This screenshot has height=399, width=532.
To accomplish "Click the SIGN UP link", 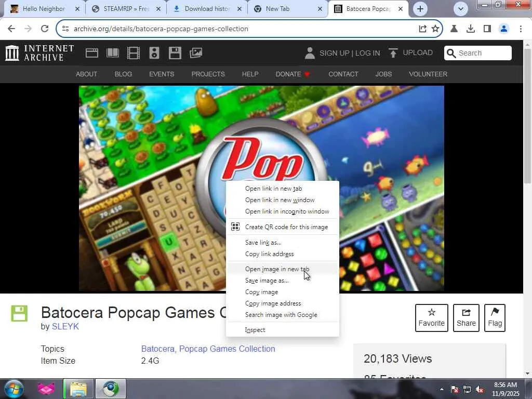I will (335, 53).
